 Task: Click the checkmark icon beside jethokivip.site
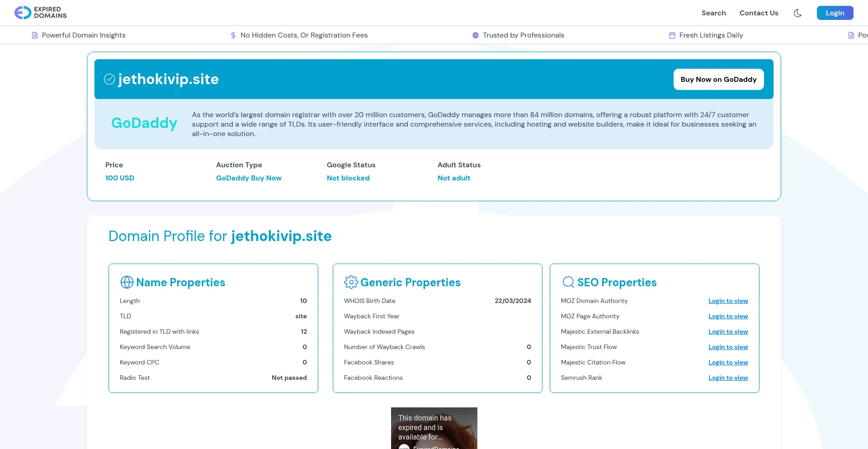[109, 79]
